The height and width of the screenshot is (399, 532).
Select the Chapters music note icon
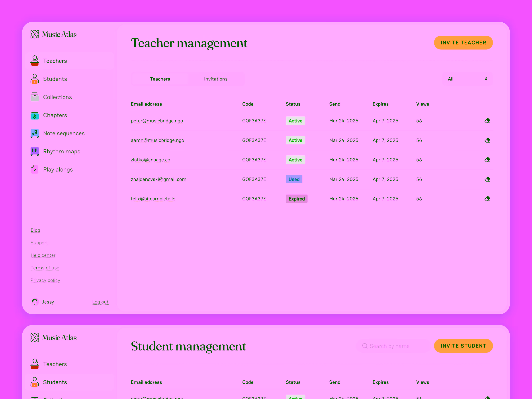point(35,115)
